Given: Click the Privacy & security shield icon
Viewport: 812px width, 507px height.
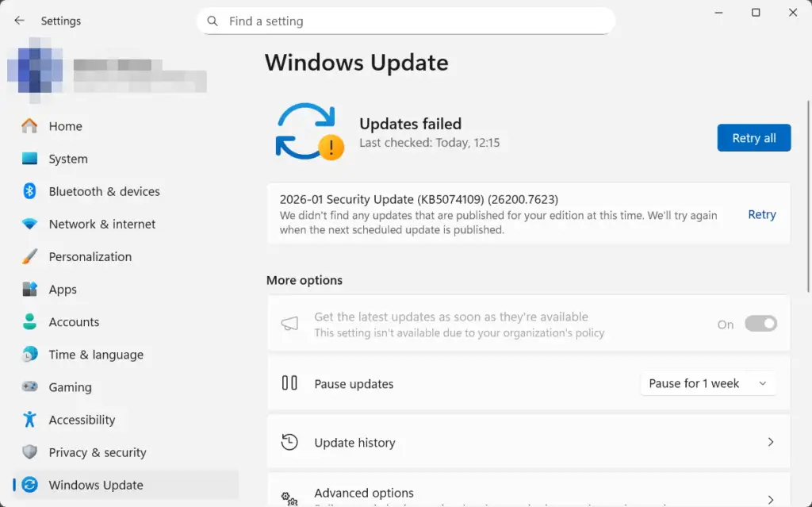Looking at the screenshot, I should point(29,452).
